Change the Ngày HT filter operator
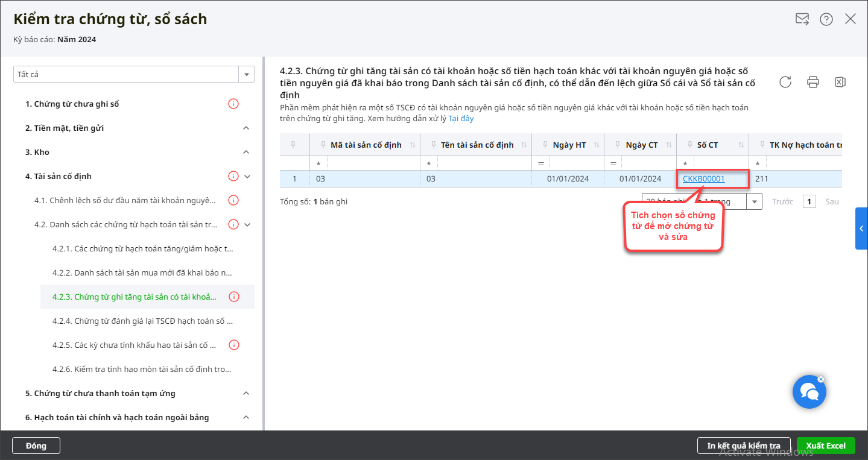The image size is (868, 460). tap(541, 164)
